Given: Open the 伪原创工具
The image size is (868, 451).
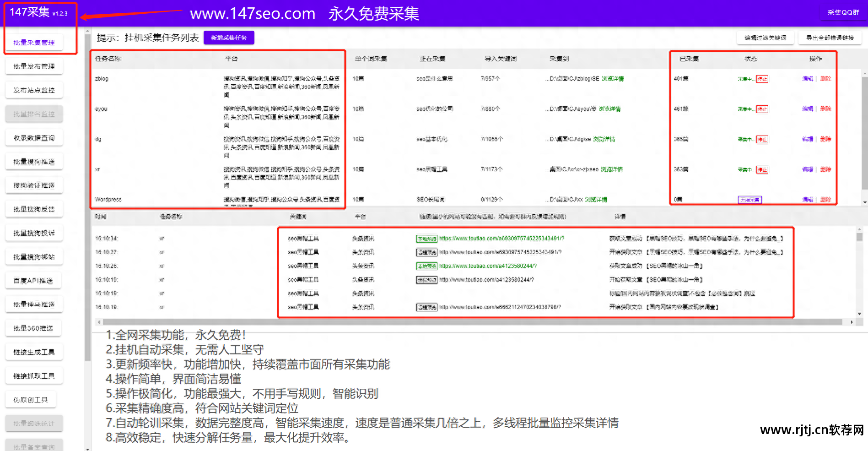Looking at the screenshot, I should (30, 399).
